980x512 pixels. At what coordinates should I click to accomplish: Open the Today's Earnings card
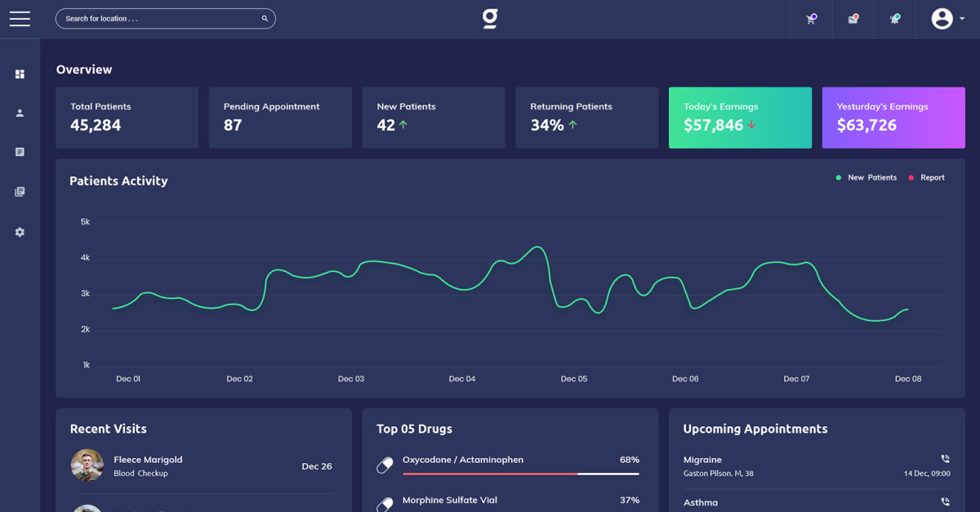tap(740, 118)
